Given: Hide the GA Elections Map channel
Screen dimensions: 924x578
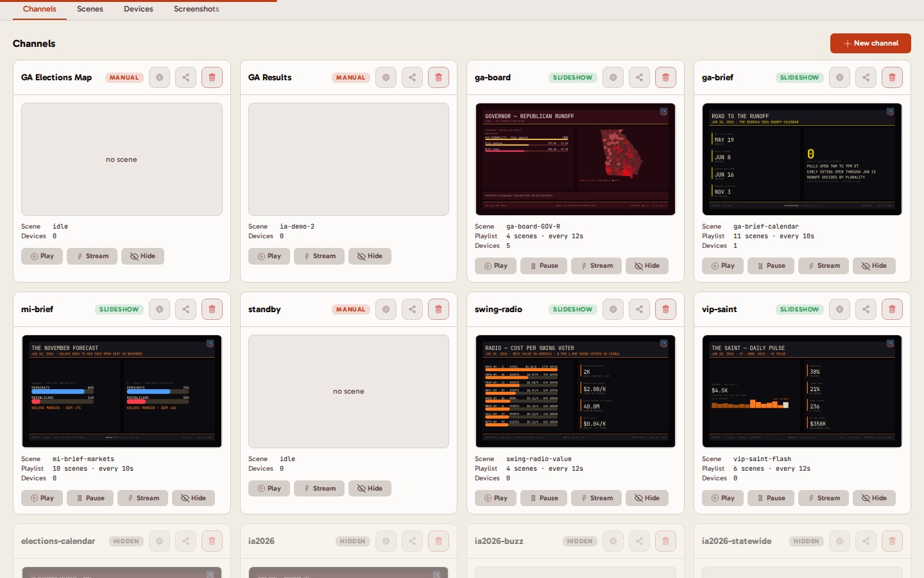Looking at the screenshot, I should click(142, 256).
